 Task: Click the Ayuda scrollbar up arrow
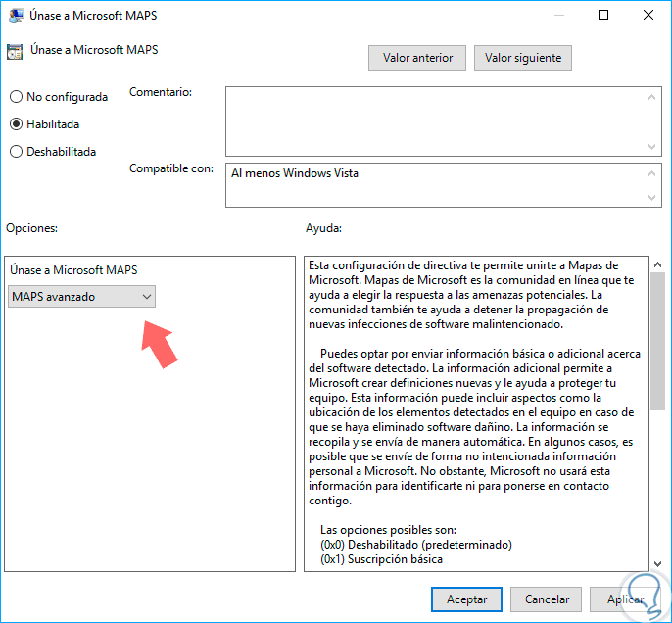point(658,264)
